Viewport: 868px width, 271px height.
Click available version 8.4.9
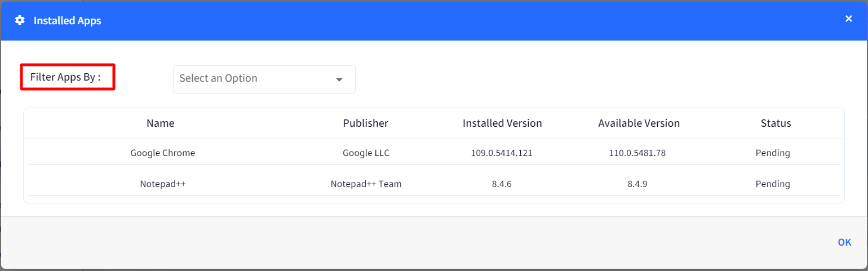[x=637, y=184]
